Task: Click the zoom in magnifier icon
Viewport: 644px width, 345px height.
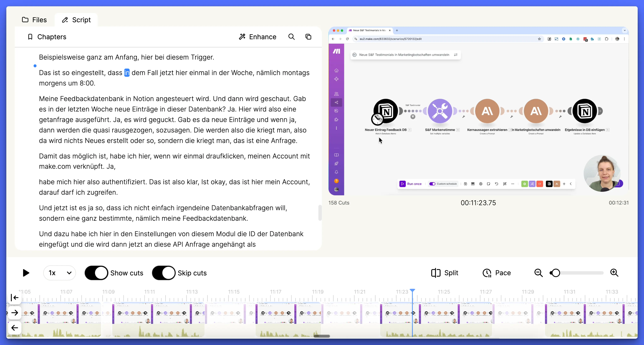Action: click(614, 273)
